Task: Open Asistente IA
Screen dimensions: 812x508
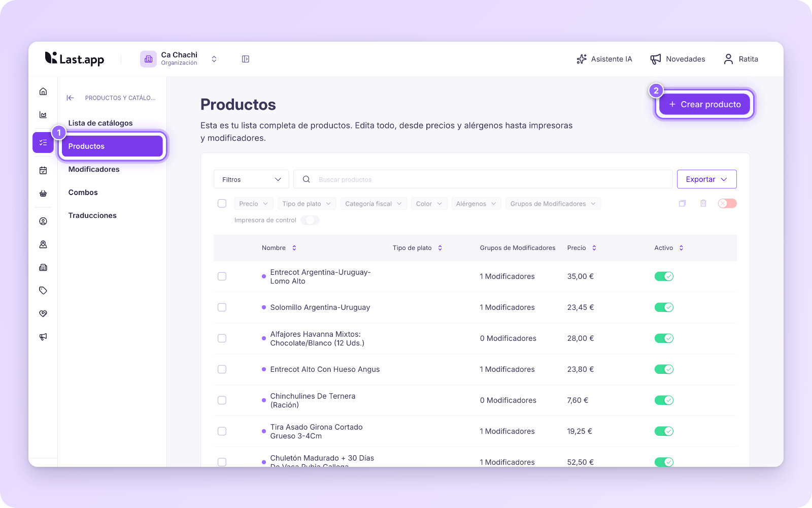Action: 604,59
